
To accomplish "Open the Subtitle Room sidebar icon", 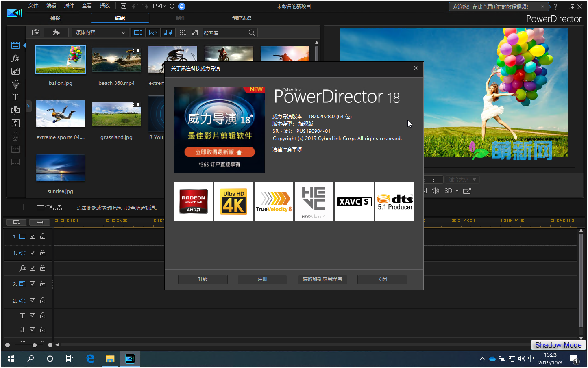I will click(15, 162).
